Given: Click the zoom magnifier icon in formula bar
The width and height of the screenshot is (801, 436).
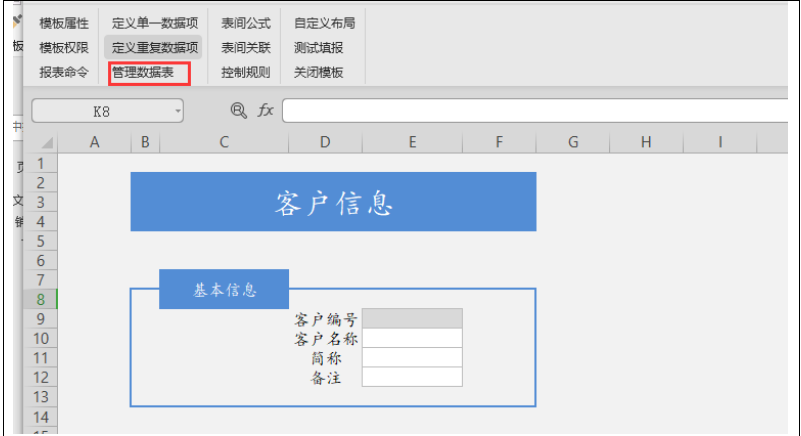Looking at the screenshot, I should coord(238,110).
